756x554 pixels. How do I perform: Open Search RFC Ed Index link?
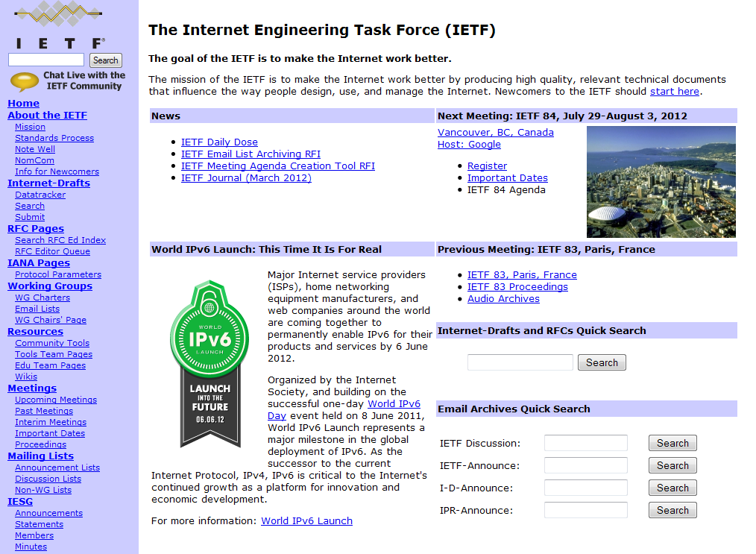60,240
